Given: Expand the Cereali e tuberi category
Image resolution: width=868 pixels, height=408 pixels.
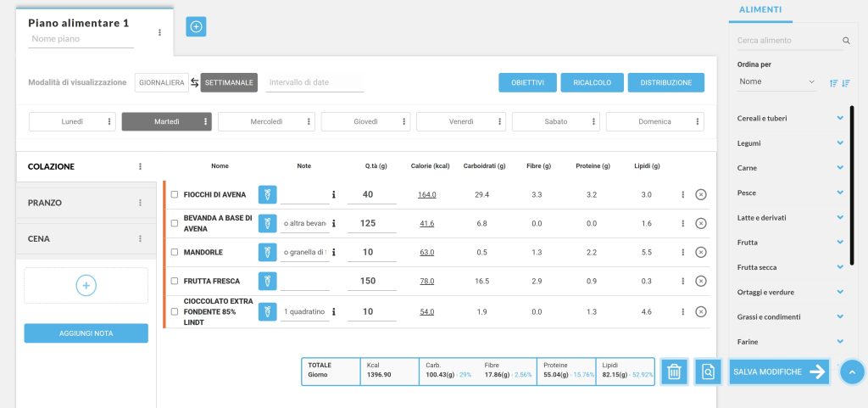Looking at the screenshot, I should point(840,118).
